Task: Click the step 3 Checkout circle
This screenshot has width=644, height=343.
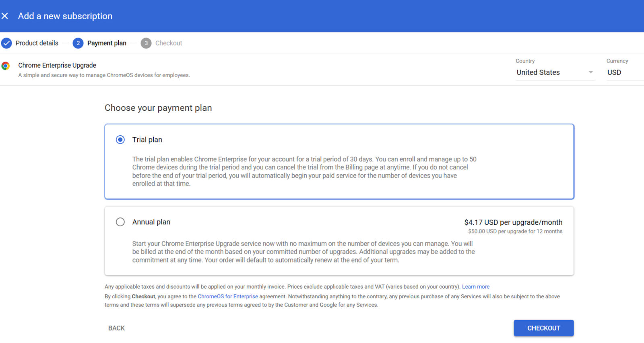Action: (x=146, y=43)
